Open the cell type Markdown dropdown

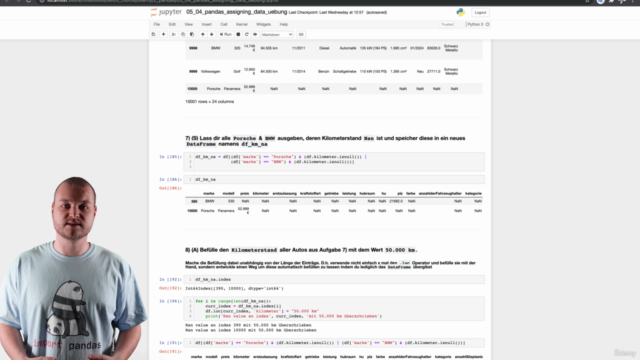(277, 35)
